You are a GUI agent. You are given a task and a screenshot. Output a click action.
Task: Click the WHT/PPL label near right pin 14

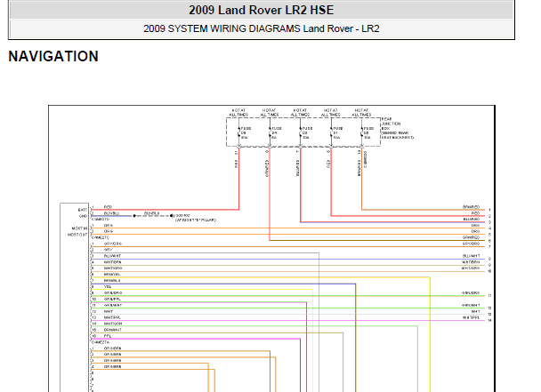click(x=471, y=317)
